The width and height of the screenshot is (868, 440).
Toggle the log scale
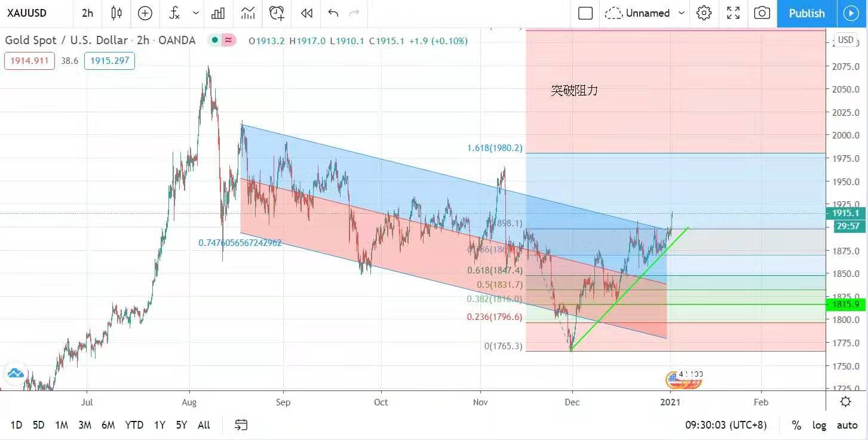coord(819,425)
